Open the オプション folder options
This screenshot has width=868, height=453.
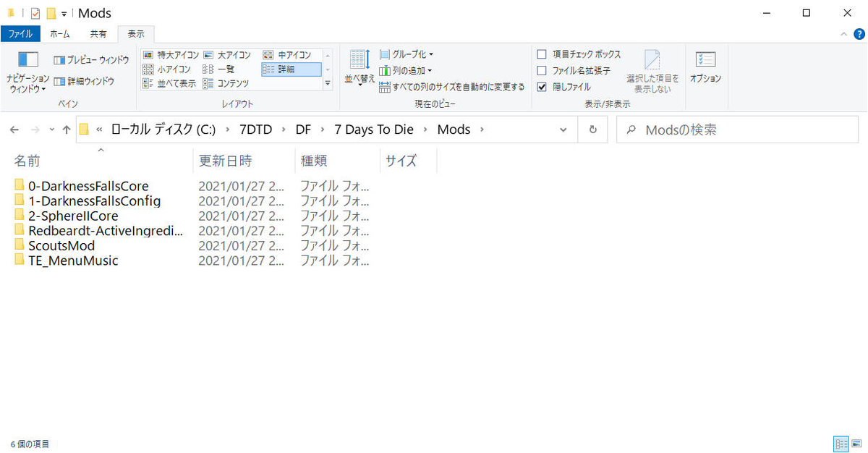tap(705, 69)
